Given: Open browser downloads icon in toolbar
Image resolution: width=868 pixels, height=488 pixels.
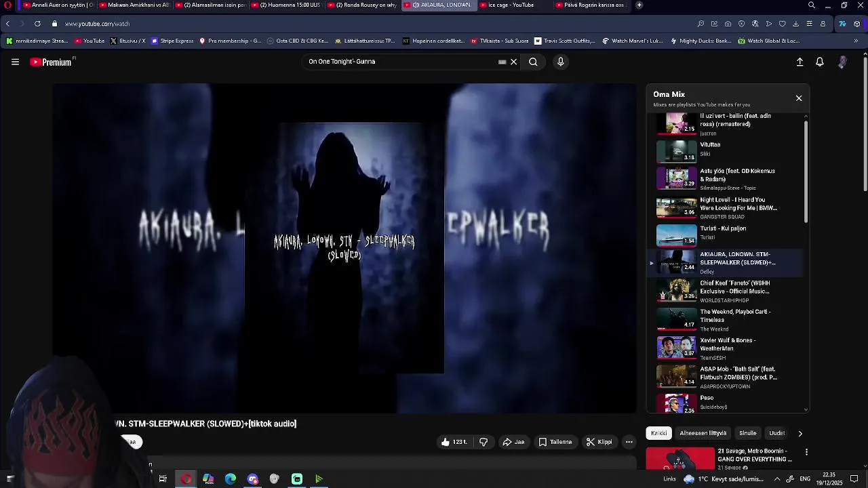Looking at the screenshot, I should 795,24.
